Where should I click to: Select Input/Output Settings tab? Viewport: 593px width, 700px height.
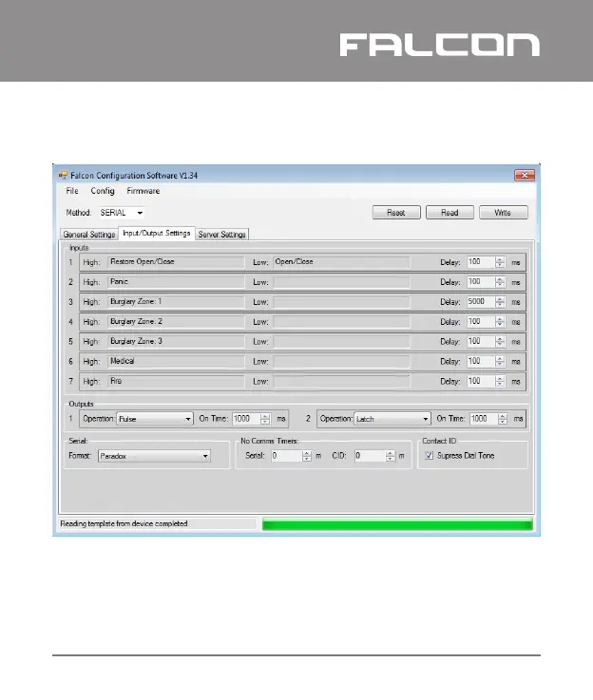pos(157,233)
